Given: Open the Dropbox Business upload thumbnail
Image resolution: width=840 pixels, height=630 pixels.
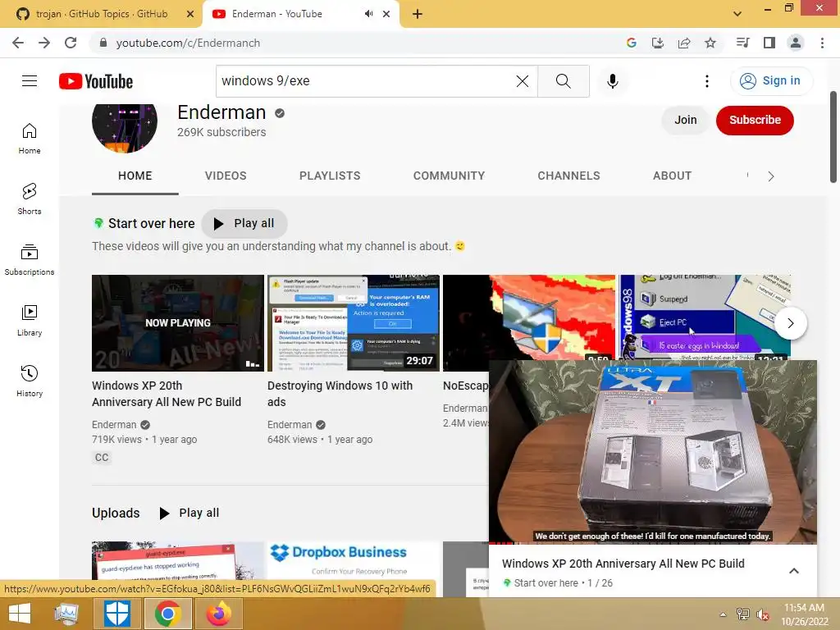Looking at the screenshot, I should pyautogui.click(x=353, y=560).
